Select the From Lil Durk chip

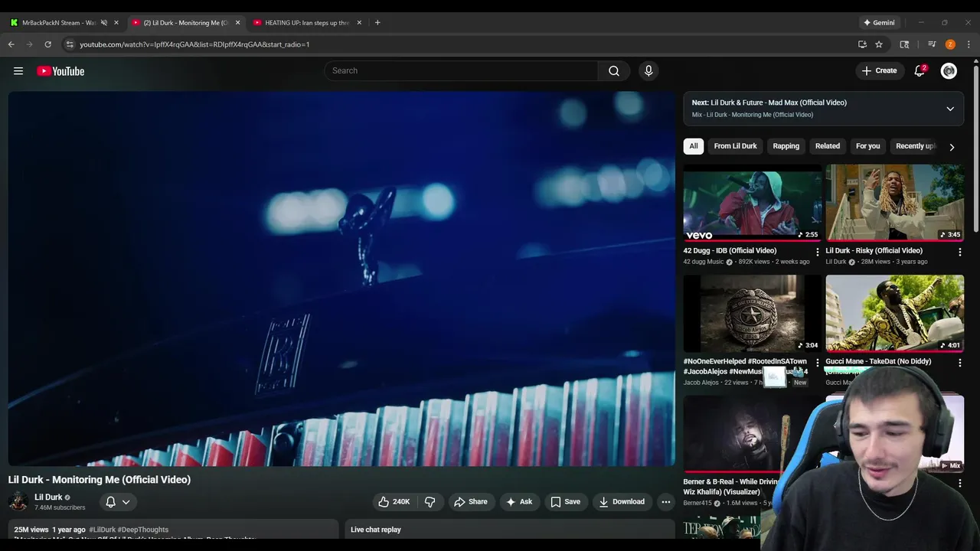point(735,146)
